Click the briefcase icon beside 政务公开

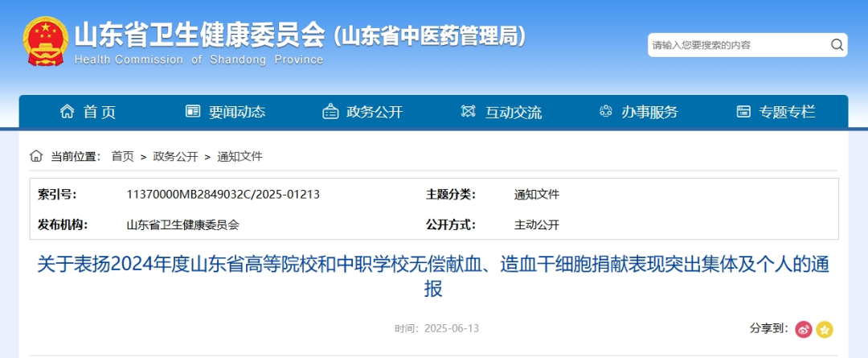point(330,111)
